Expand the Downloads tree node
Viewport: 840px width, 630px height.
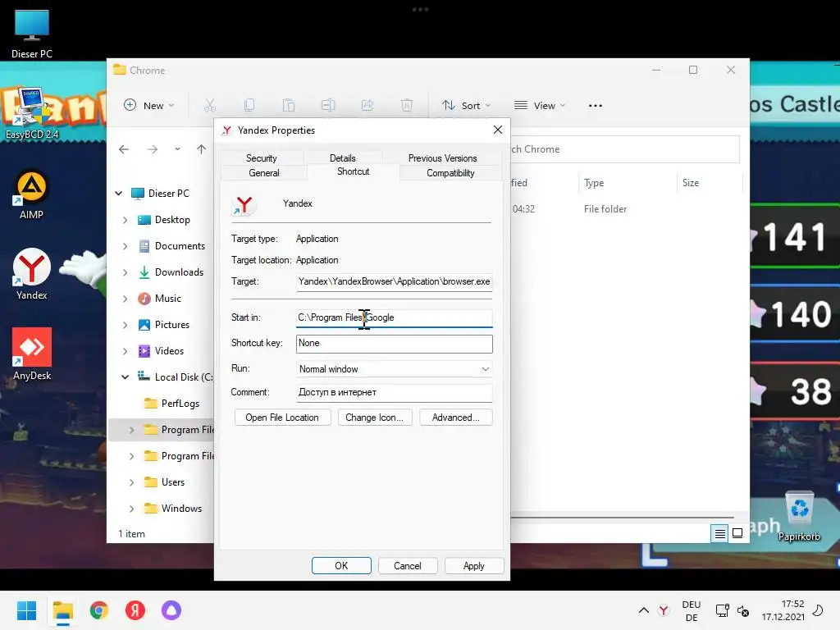126,272
